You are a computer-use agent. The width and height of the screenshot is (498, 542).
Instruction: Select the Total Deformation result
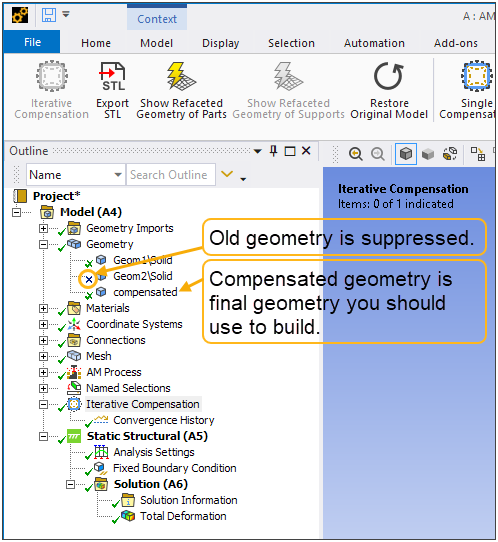pyautogui.click(x=183, y=516)
